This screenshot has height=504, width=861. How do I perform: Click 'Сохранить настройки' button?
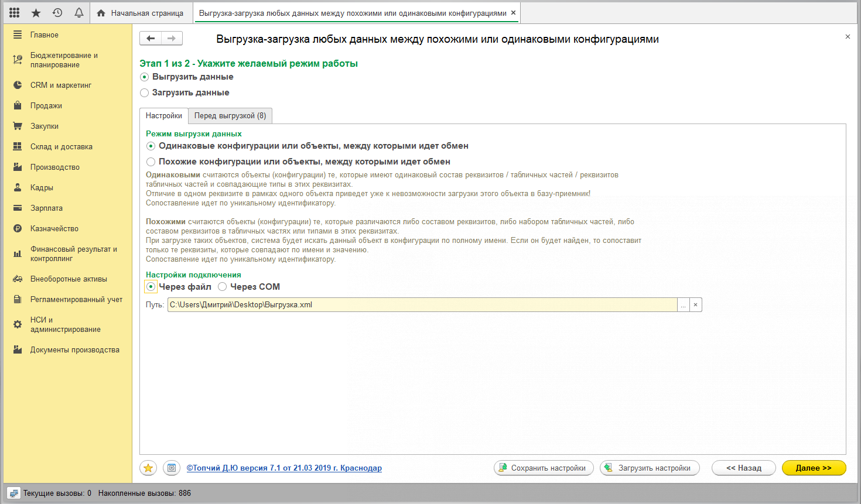click(x=544, y=468)
